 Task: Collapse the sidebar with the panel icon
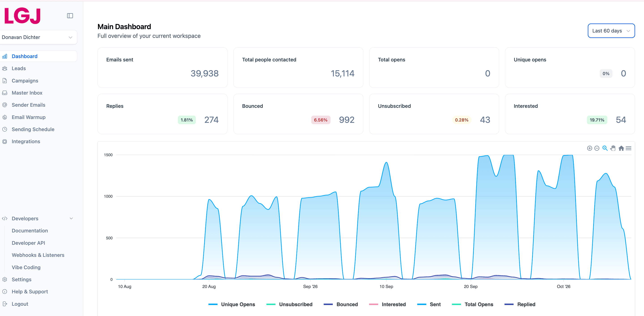pos(70,16)
